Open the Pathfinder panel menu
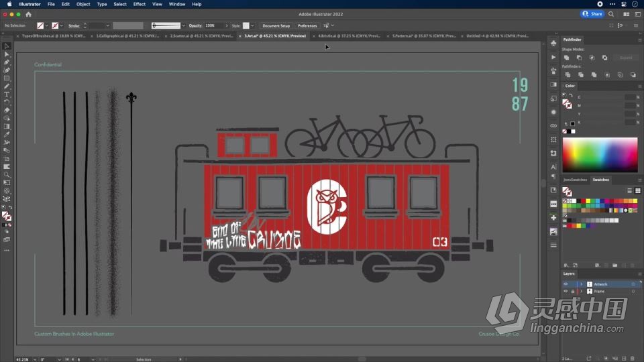Screen dimensions: 644x362 point(639,40)
